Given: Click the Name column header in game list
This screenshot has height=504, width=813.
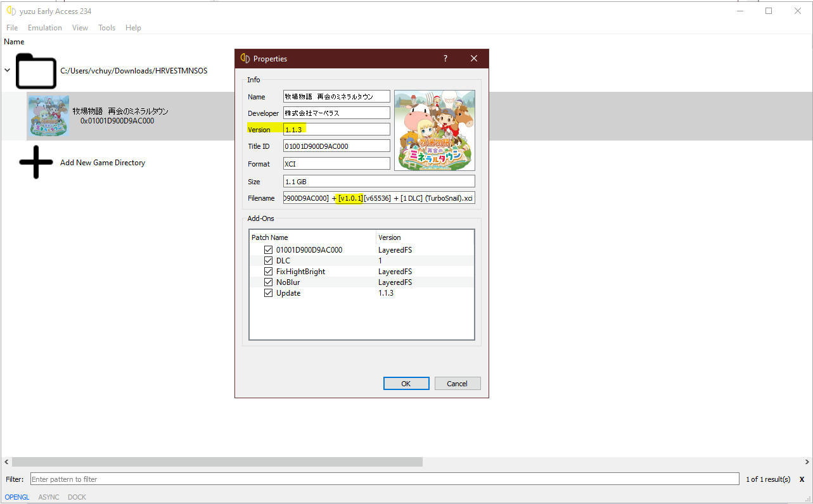Looking at the screenshot, I should pyautogui.click(x=14, y=42).
